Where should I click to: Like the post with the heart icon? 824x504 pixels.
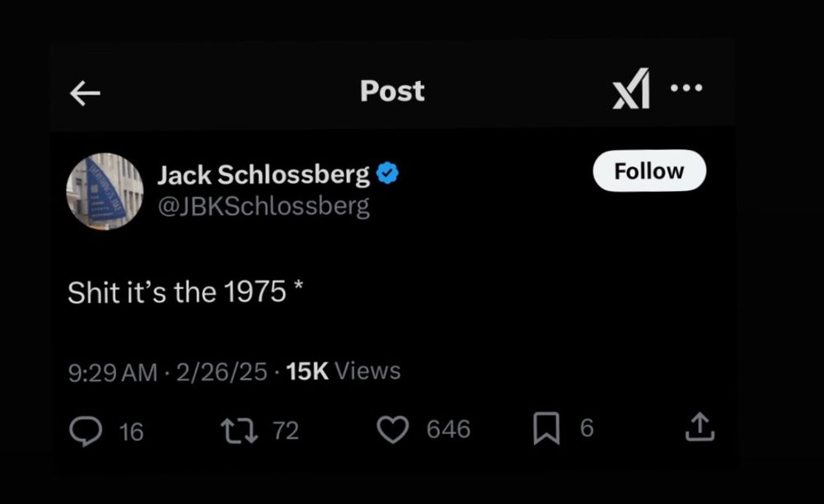tap(392, 429)
